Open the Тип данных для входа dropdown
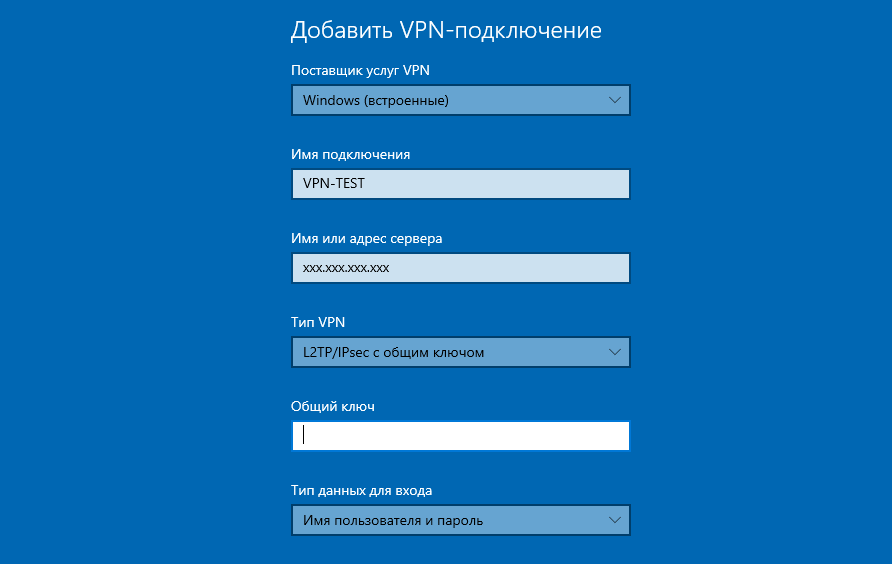The height and width of the screenshot is (564, 892). click(x=460, y=520)
